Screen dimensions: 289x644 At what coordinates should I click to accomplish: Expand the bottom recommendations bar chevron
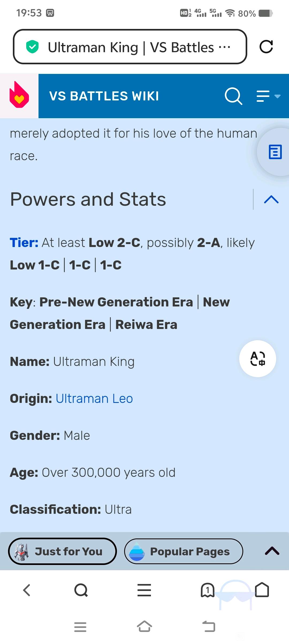coord(272,551)
